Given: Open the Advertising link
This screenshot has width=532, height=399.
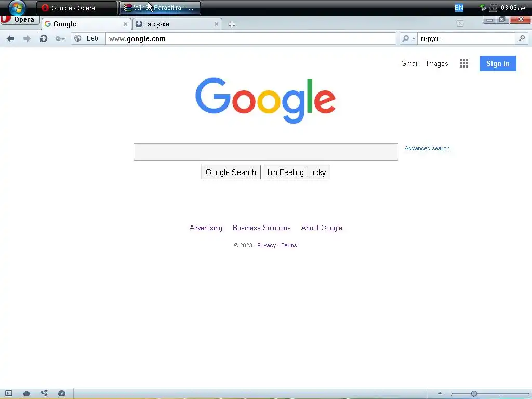Looking at the screenshot, I should point(206,228).
